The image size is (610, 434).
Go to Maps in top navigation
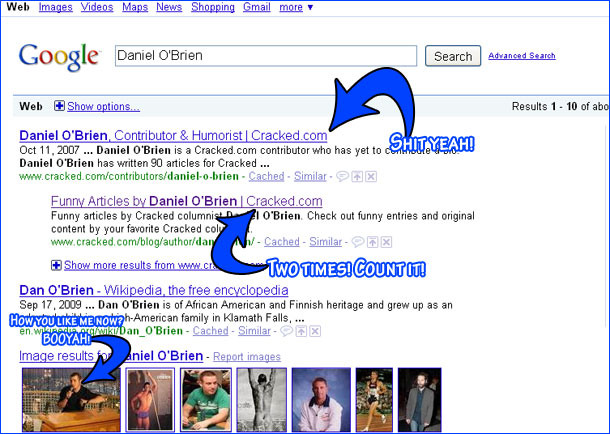135,7
